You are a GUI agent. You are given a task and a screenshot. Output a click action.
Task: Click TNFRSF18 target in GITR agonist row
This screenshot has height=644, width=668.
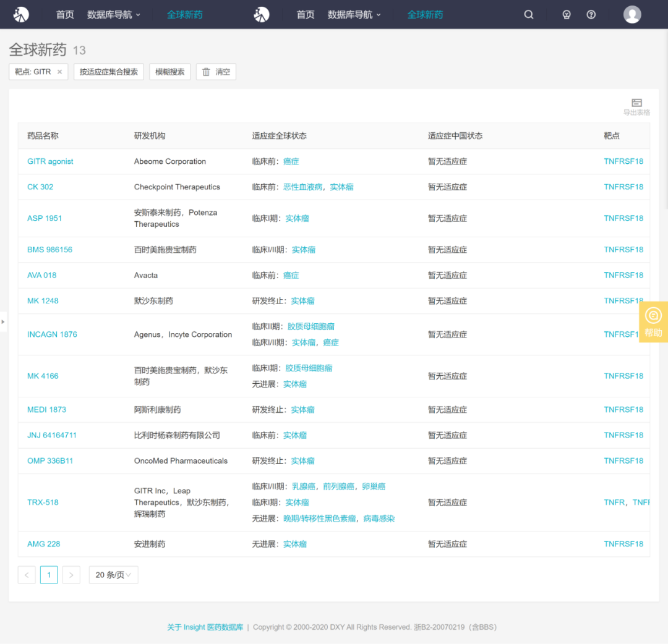(623, 161)
